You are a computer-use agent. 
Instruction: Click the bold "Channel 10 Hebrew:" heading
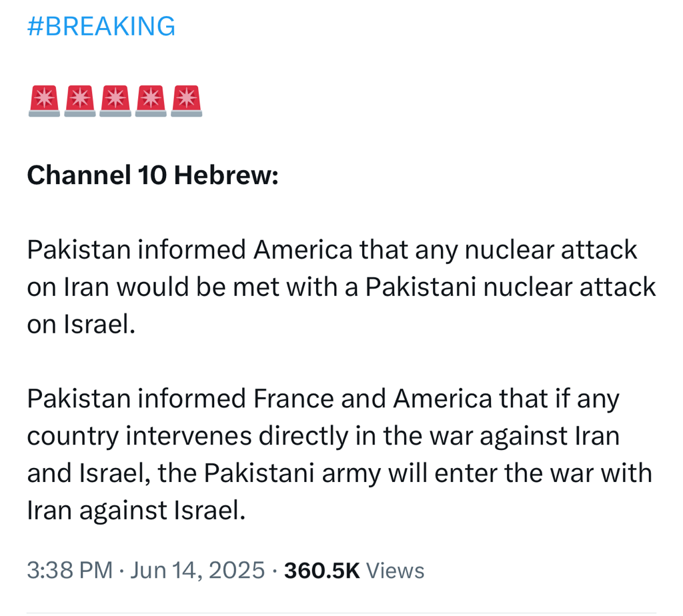tap(153, 175)
